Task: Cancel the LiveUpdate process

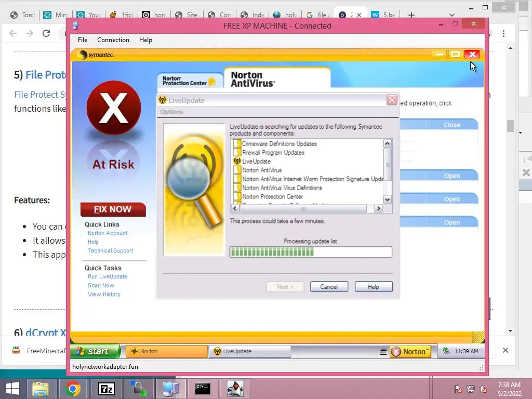Action: click(x=329, y=287)
